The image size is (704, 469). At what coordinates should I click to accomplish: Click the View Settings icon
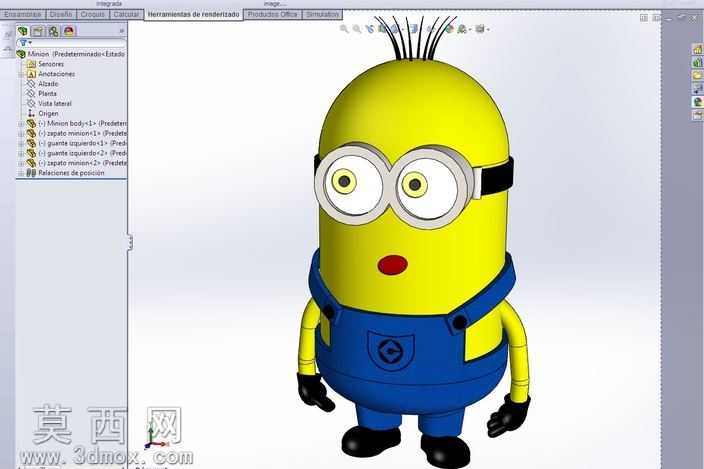(x=480, y=29)
